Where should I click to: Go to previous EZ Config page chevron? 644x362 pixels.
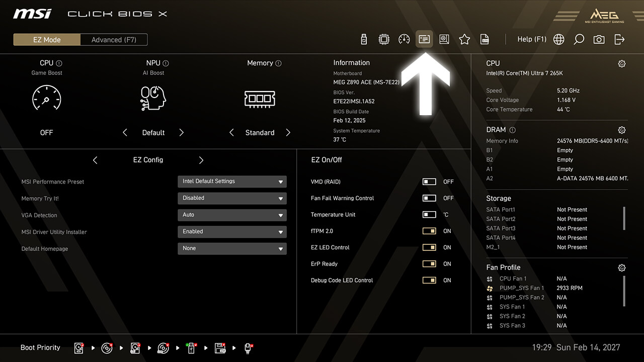pyautogui.click(x=95, y=160)
